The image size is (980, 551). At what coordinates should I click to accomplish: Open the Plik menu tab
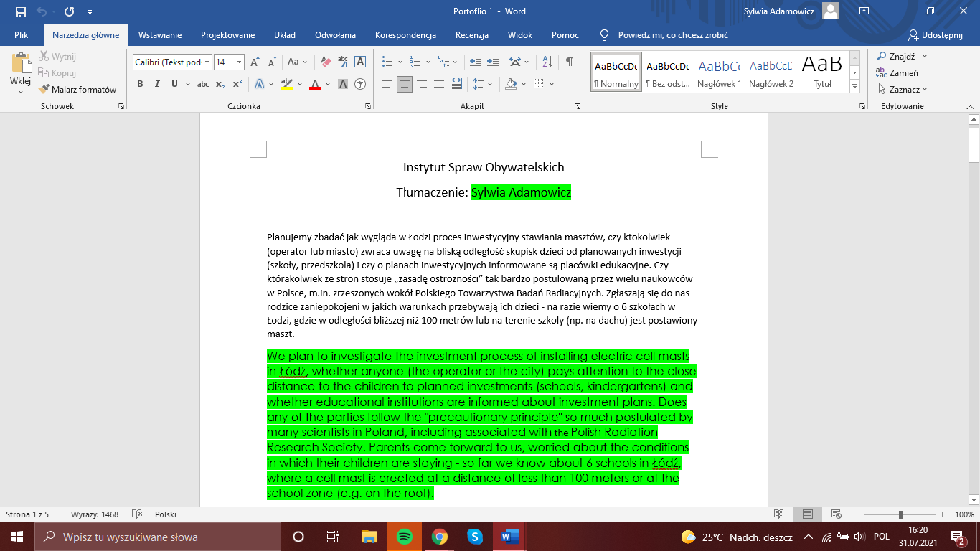coord(22,34)
